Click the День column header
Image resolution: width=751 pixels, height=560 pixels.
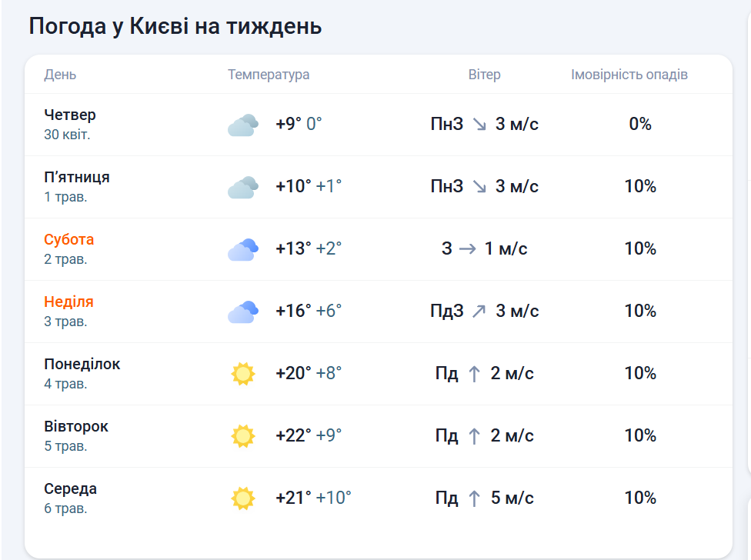[60, 75]
